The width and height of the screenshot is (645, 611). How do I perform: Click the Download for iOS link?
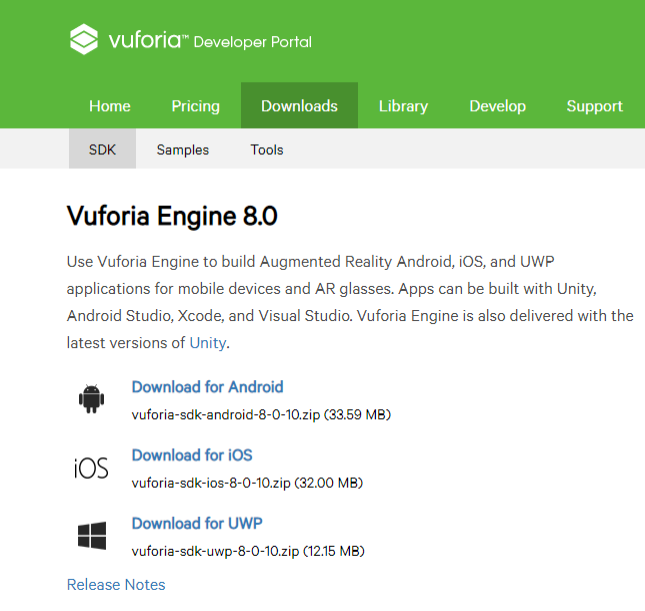click(x=192, y=455)
